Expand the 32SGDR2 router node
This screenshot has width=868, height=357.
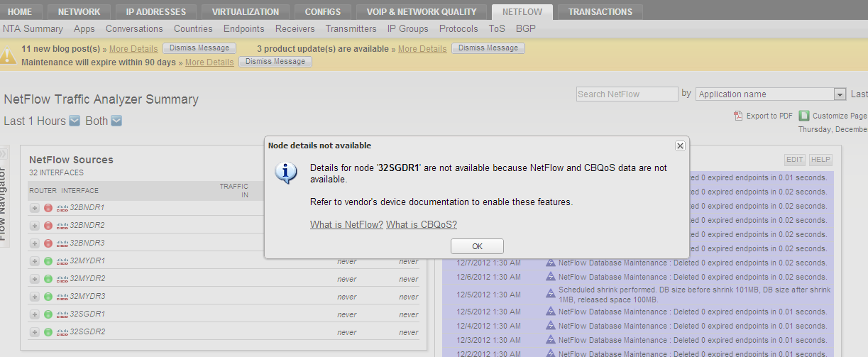[35, 332]
